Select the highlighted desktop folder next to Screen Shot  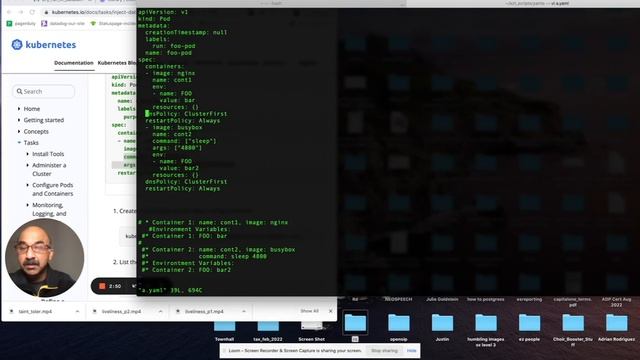(355, 325)
